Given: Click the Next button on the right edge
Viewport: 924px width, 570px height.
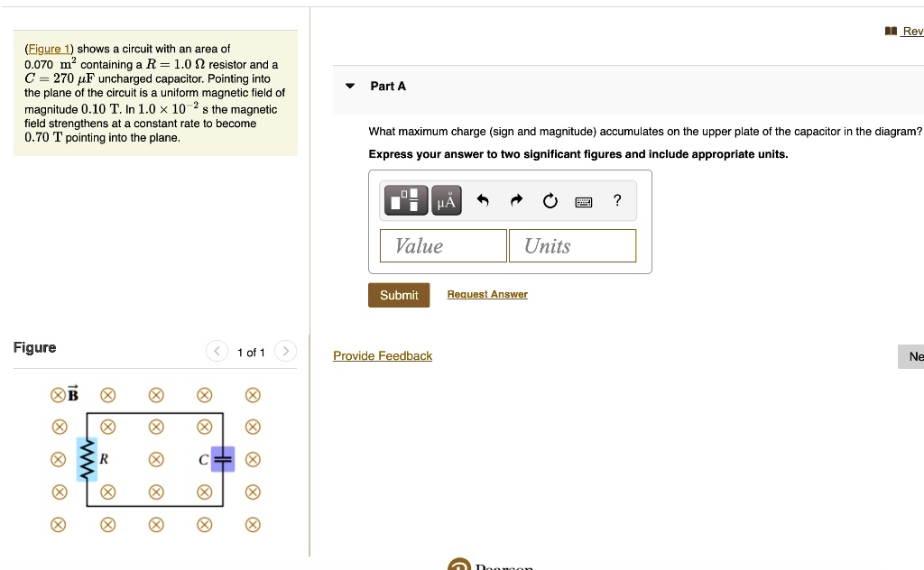Looking at the screenshot, I should pyautogui.click(x=914, y=356).
